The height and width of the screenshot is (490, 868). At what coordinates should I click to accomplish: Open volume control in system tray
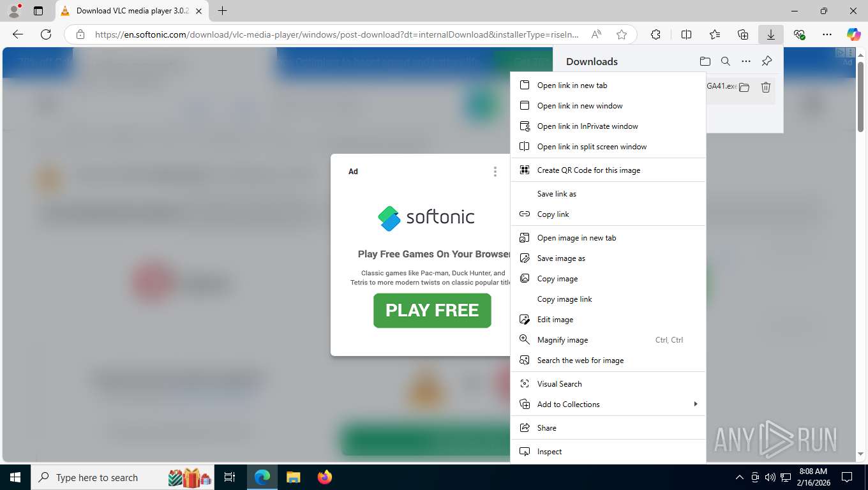click(x=770, y=477)
